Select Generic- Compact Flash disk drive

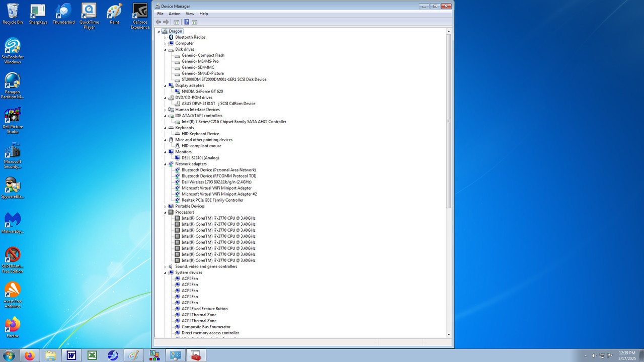[x=203, y=55]
